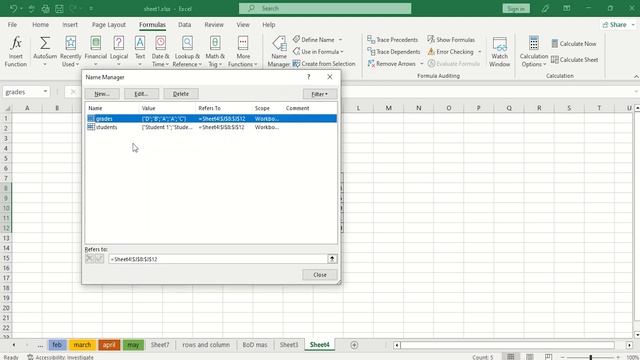Click the Save icon in quick access toolbar

59,9
